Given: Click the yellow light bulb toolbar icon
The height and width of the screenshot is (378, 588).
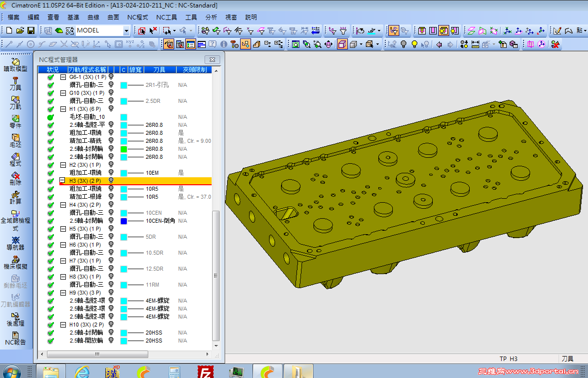Looking at the screenshot, I should coord(414,44).
